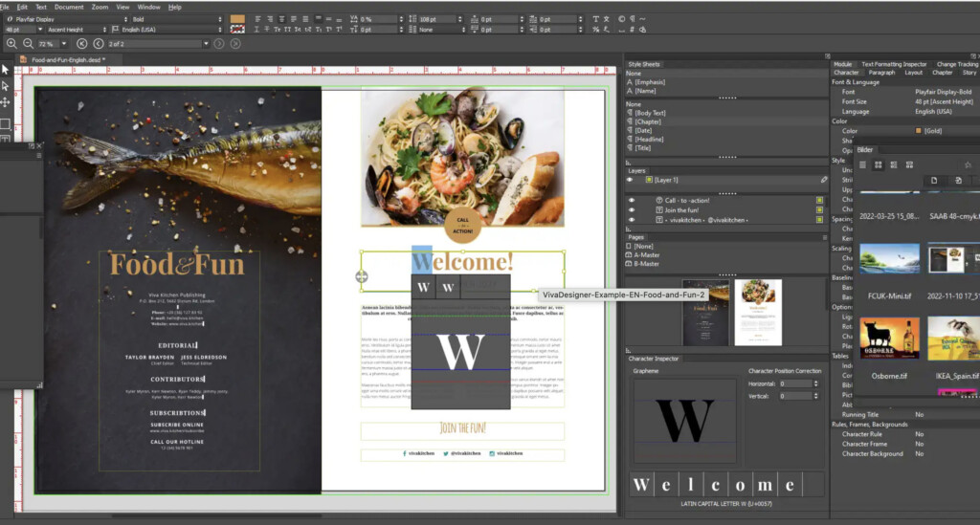Open the Bold font style dropdown
The height and width of the screenshot is (525, 980).
click(x=176, y=19)
